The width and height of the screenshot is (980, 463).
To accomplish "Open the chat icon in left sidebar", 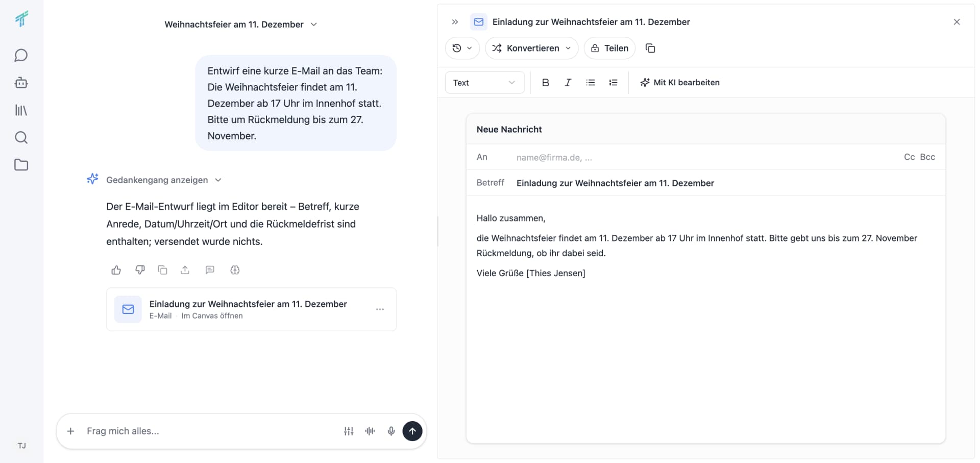I will 21,55.
